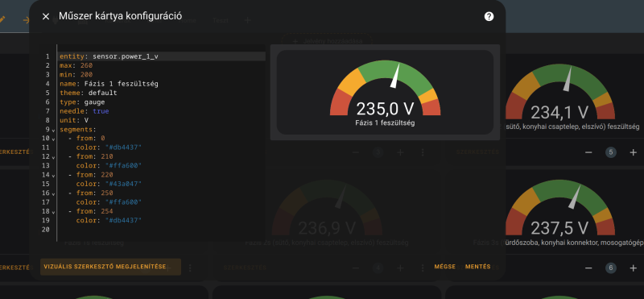Click the 'type: gauge' line
The image size is (644, 299).
click(x=82, y=102)
